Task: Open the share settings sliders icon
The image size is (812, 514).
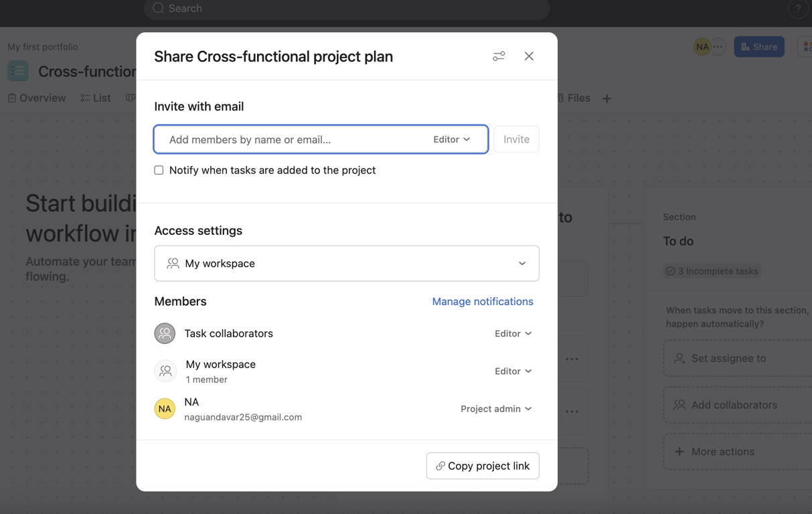Action: [498, 56]
